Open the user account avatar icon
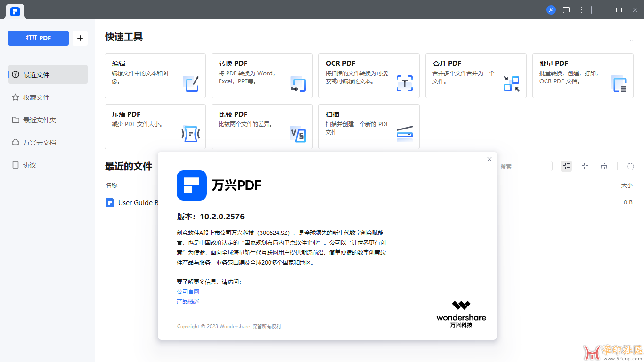The width and height of the screenshot is (644, 362). point(551,10)
